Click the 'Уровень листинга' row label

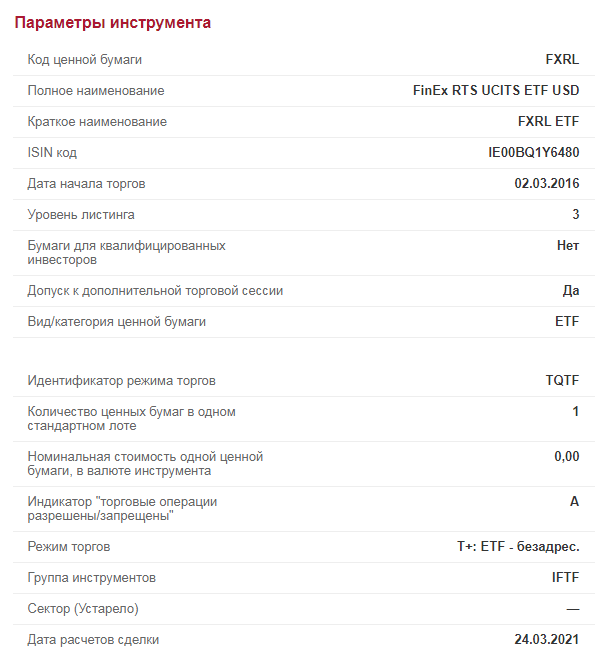pos(81,215)
